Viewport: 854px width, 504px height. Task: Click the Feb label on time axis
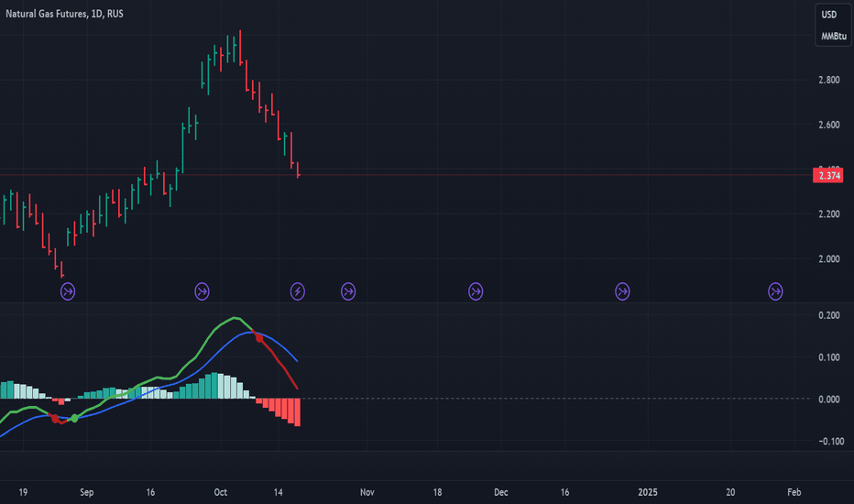tap(794, 492)
